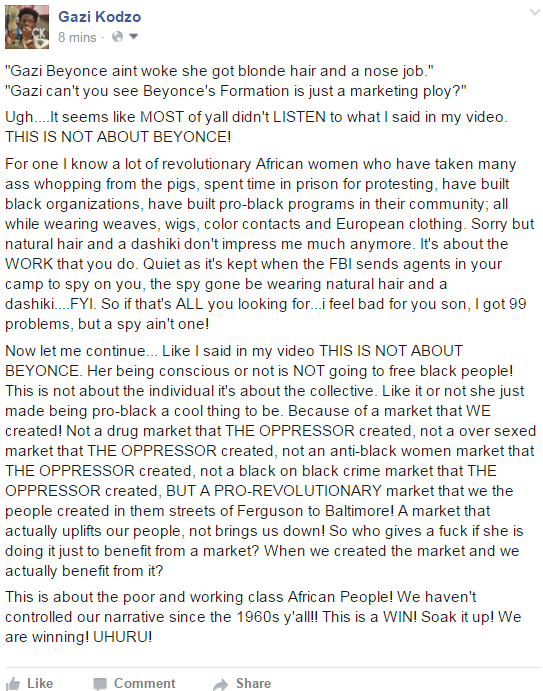The width and height of the screenshot is (543, 691).
Task: Select the Like text label
Action: coord(40,683)
